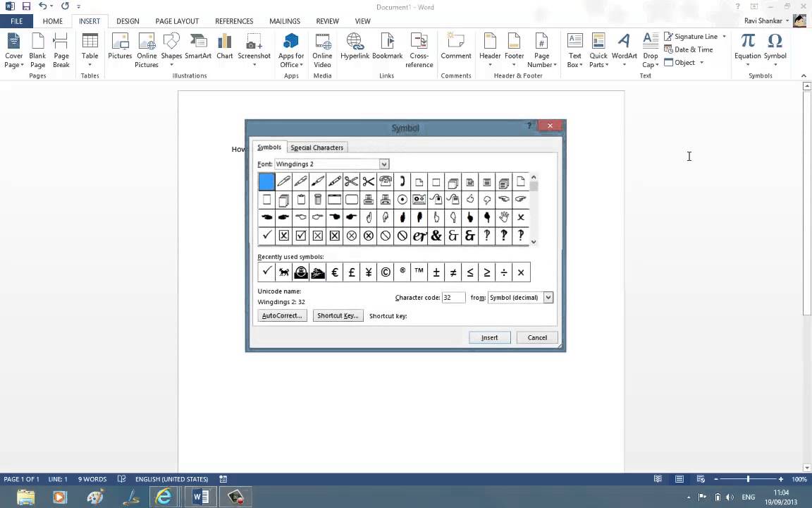Click the Character code input field

(453, 298)
